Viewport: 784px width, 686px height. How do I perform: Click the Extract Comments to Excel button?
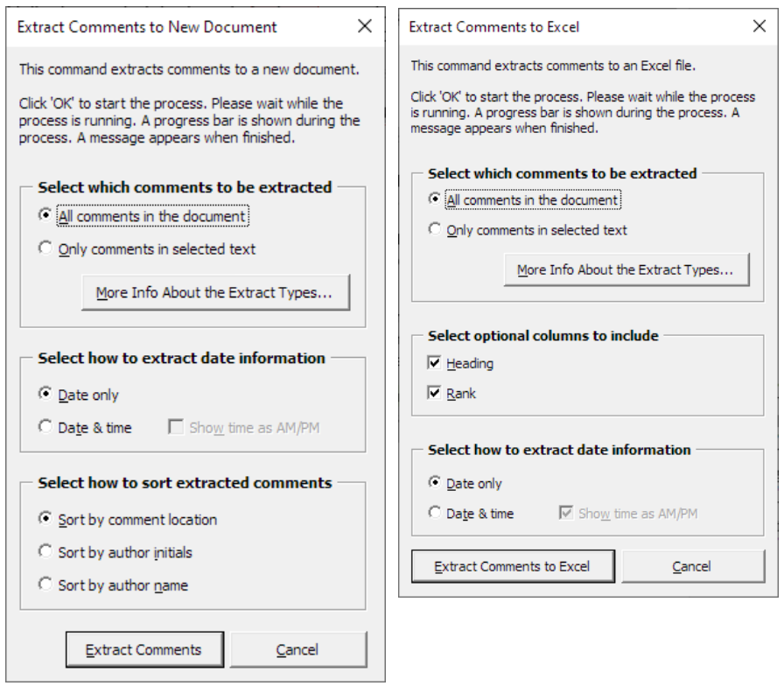[x=513, y=566]
